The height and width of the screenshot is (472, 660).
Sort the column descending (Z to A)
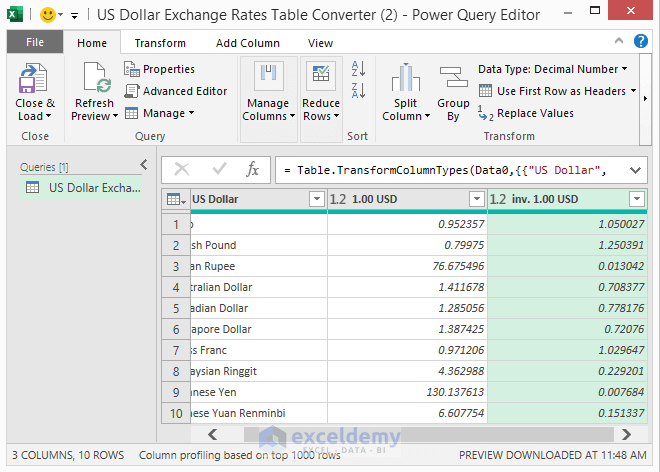(358, 91)
